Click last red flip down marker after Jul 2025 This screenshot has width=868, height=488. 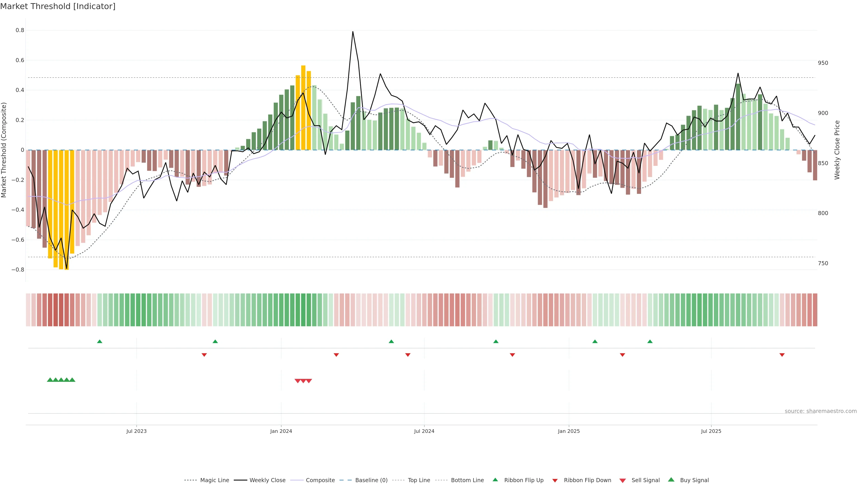point(782,355)
